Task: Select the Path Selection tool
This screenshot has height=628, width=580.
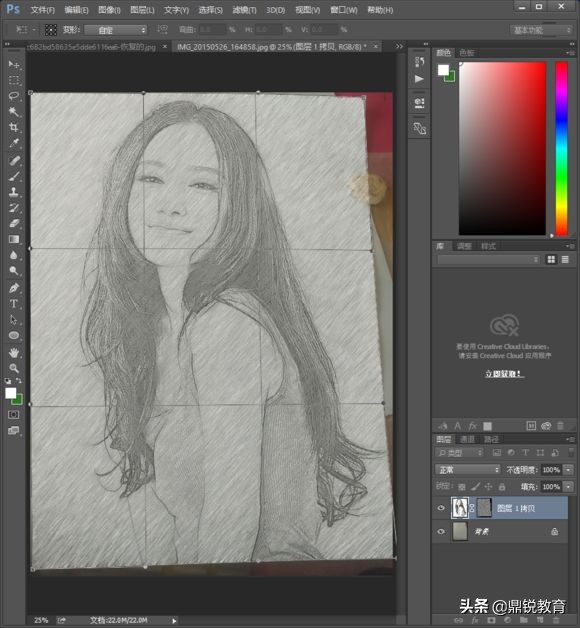Action: (x=14, y=320)
